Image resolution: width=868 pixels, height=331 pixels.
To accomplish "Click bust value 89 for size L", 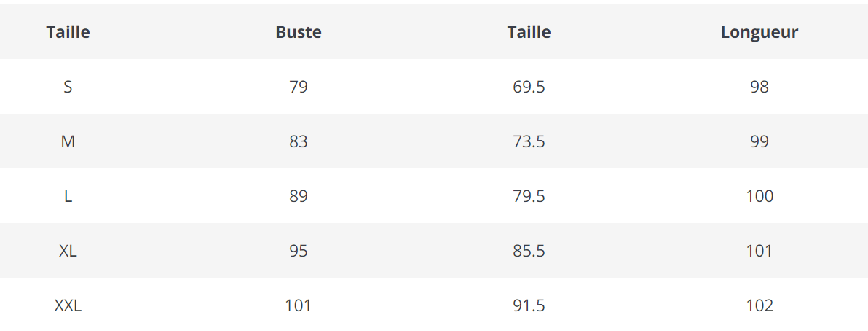I will (x=299, y=196).
